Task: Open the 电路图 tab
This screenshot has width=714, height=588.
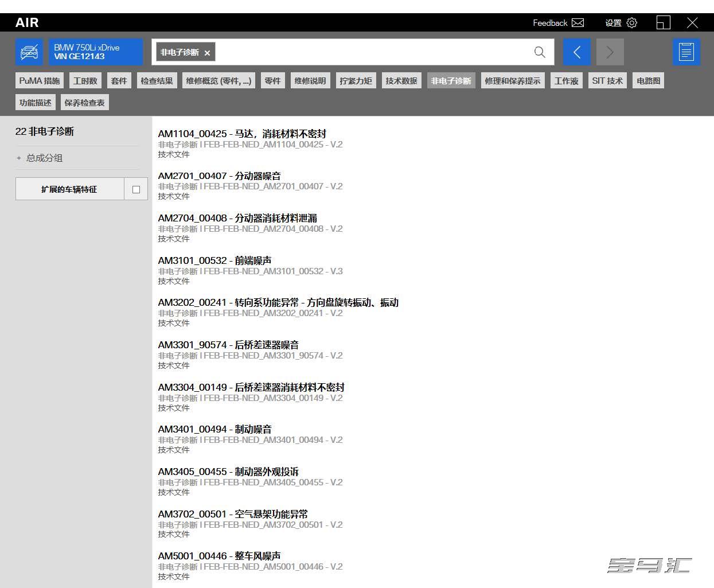Action: 649,81
